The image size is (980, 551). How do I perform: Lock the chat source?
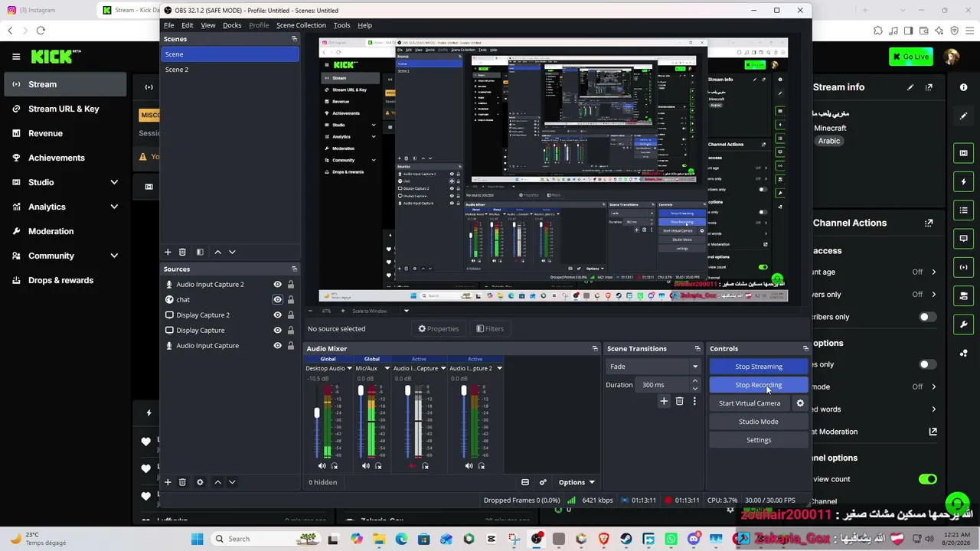(291, 300)
